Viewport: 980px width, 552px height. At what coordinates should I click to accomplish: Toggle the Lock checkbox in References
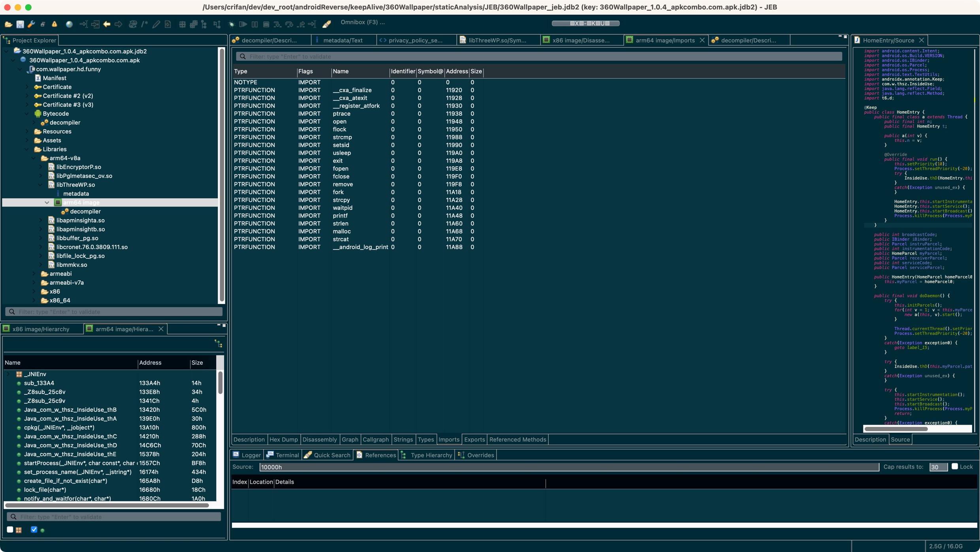954,466
